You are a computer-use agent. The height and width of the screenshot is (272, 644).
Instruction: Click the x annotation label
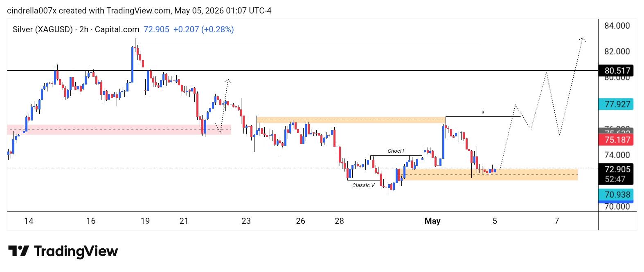[483, 112]
